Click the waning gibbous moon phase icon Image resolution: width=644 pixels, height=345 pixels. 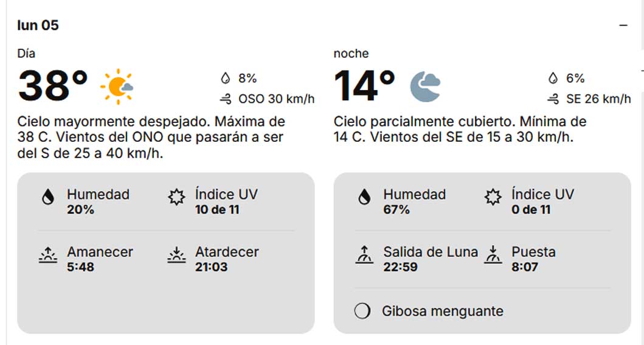pos(362,312)
